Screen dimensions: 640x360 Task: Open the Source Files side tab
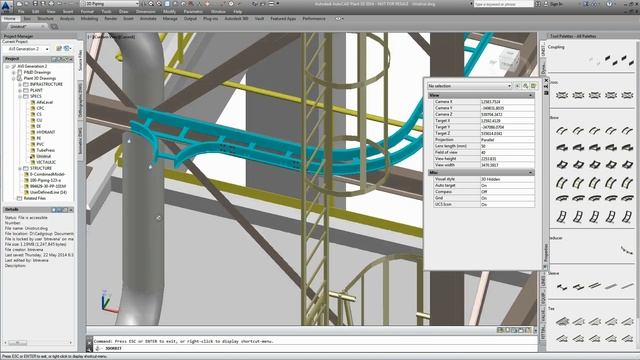pyautogui.click(x=80, y=60)
